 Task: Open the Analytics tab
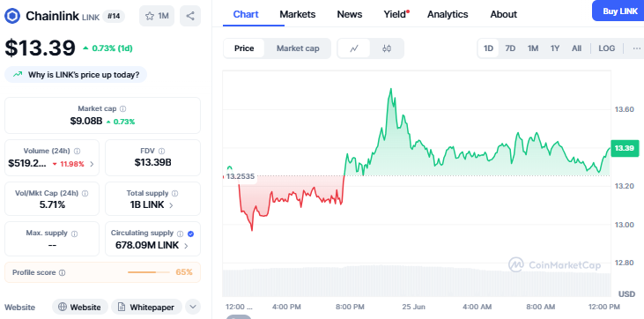pyautogui.click(x=448, y=14)
